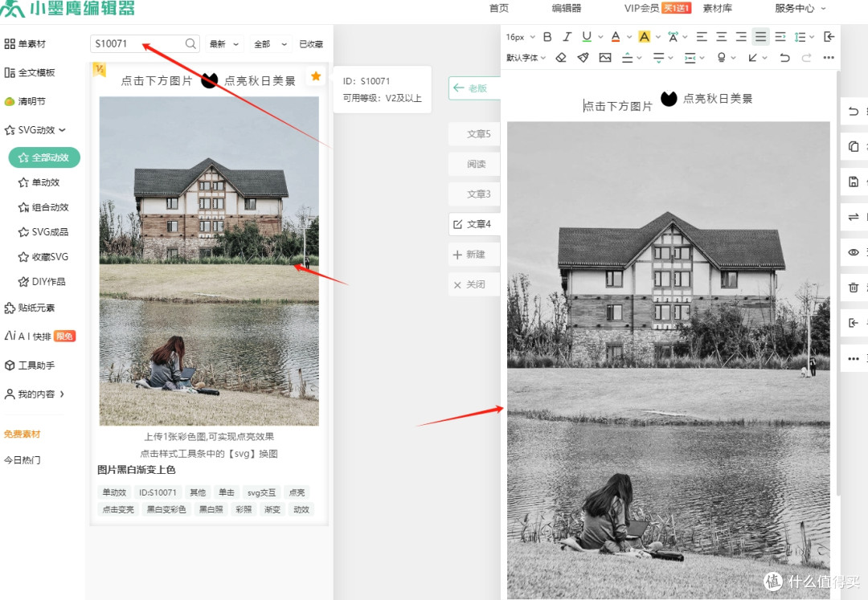The height and width of the screenshot is (600, 868).
Task: Select the format painter brush
Action: 583,58
